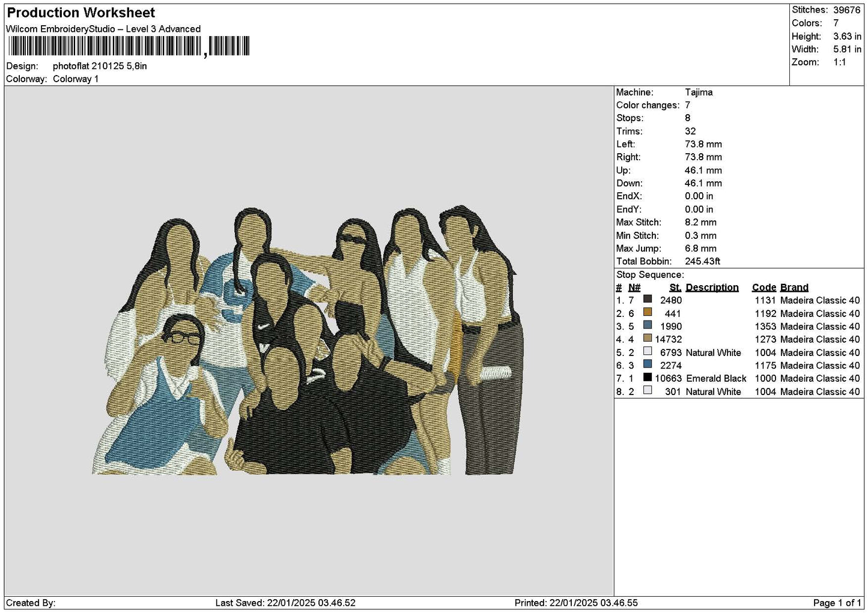Click the width value 5.81 in
This screenshot has height=613, width=868.
point(847,49)
